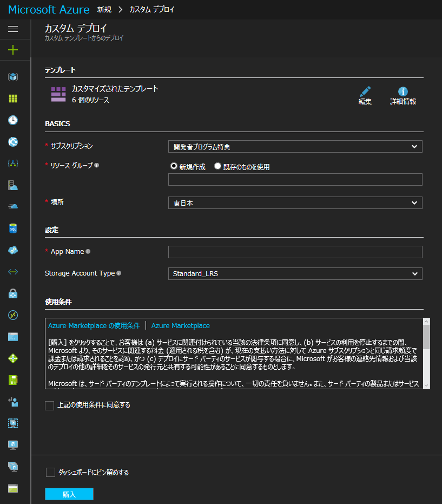442x504 pixels.
Task: Open the person with arrow icon
Action: (x=13, y=402)
